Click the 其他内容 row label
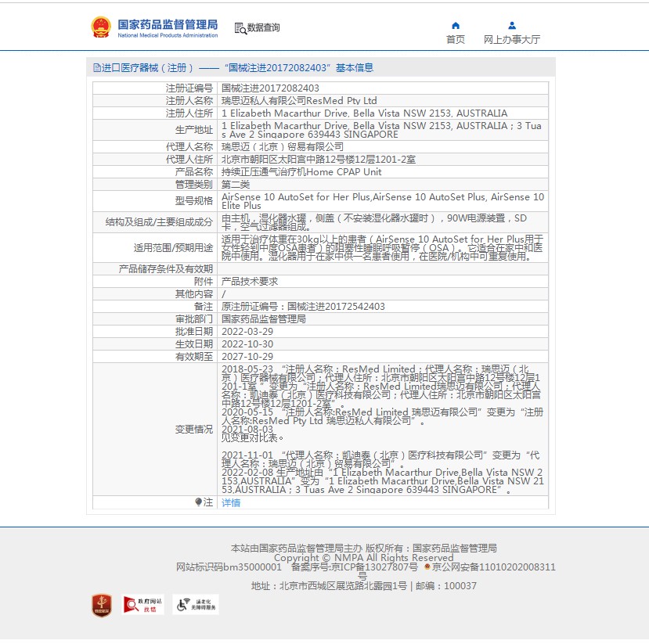This screenshot has width=649, height=644. coord(193,294)
